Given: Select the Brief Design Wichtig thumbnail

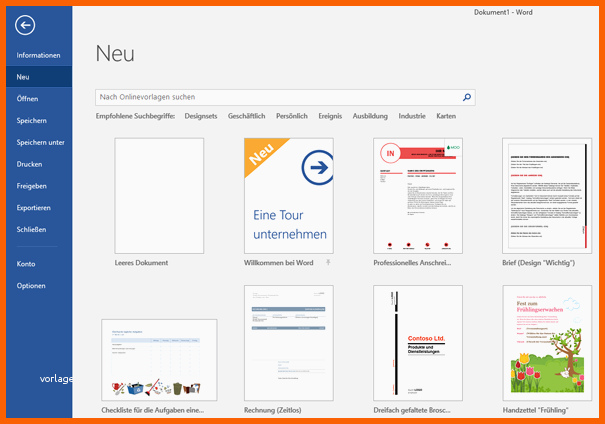Looking at the screenshot, I should tap(547, 196).
